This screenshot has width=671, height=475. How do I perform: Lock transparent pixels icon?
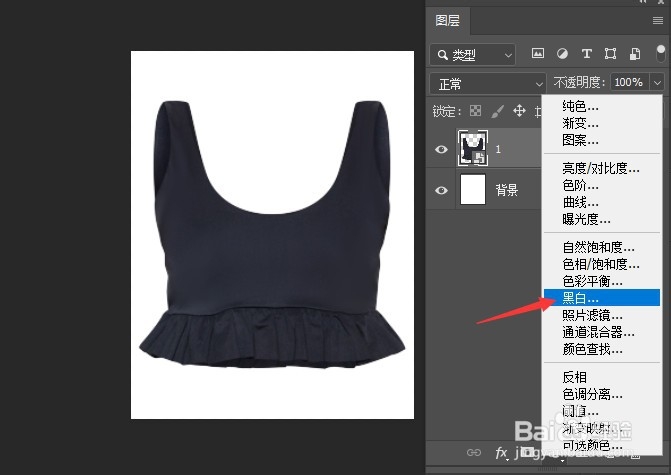click(x=475, y=111)
